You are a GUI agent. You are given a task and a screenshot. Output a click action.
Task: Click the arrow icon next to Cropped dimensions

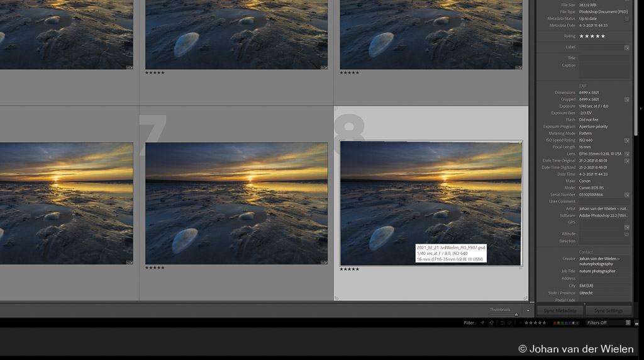click(x=626, y=99)
